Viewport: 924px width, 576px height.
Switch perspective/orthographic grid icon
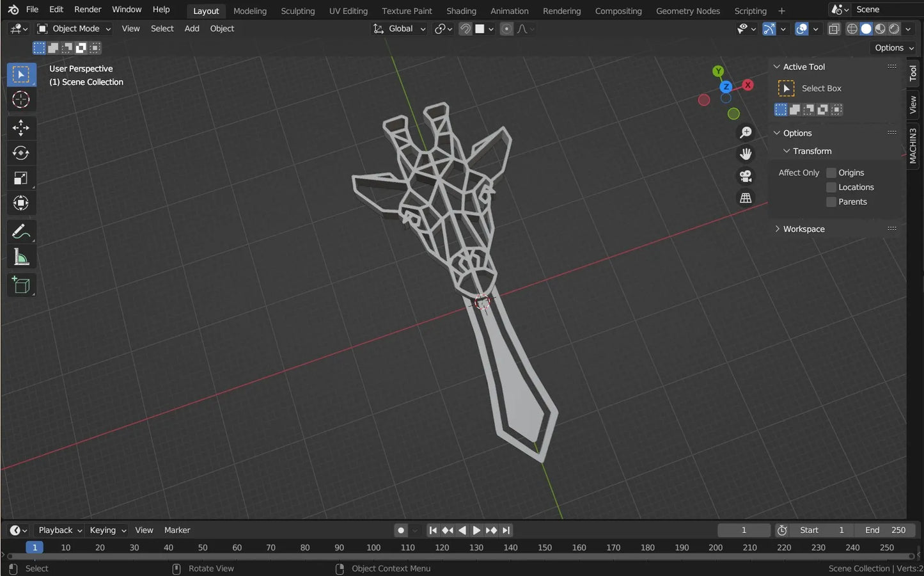point(746,198)
